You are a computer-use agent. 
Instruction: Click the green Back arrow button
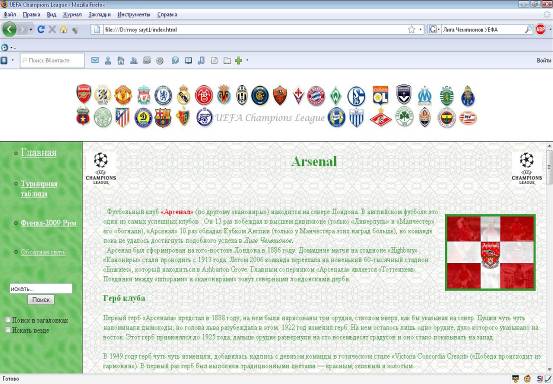(x=9, y=29)
